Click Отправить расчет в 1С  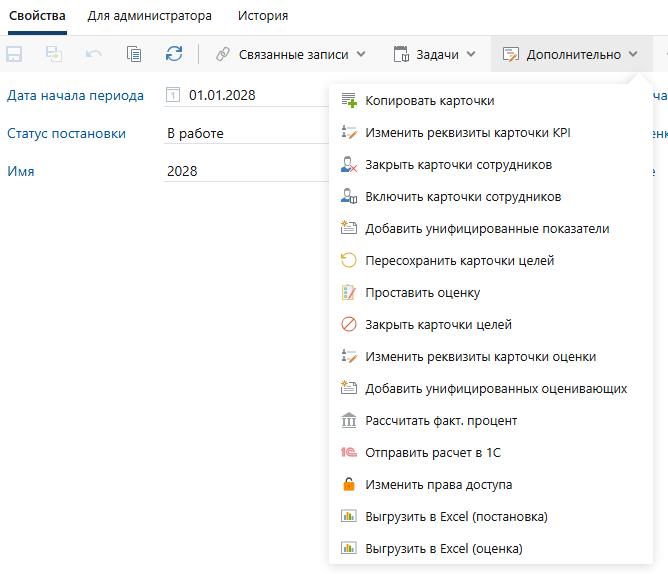[x=432, y=453]
